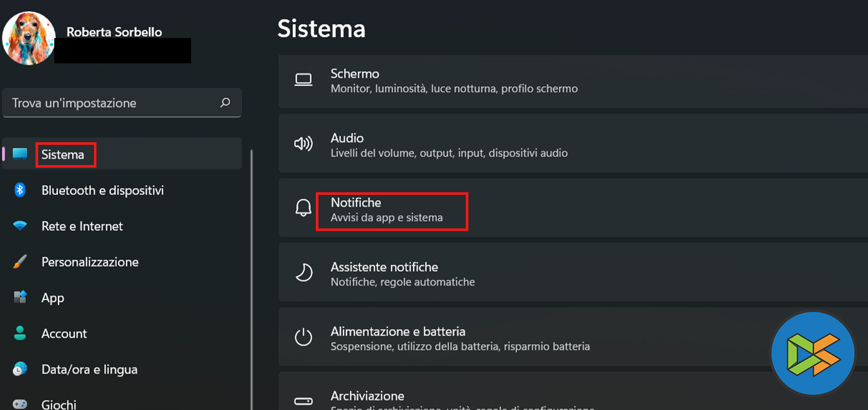Click the Personalizzazione paintbrush icon
Image resolution: width=868 pixels, height=410 pixels.
20,262
